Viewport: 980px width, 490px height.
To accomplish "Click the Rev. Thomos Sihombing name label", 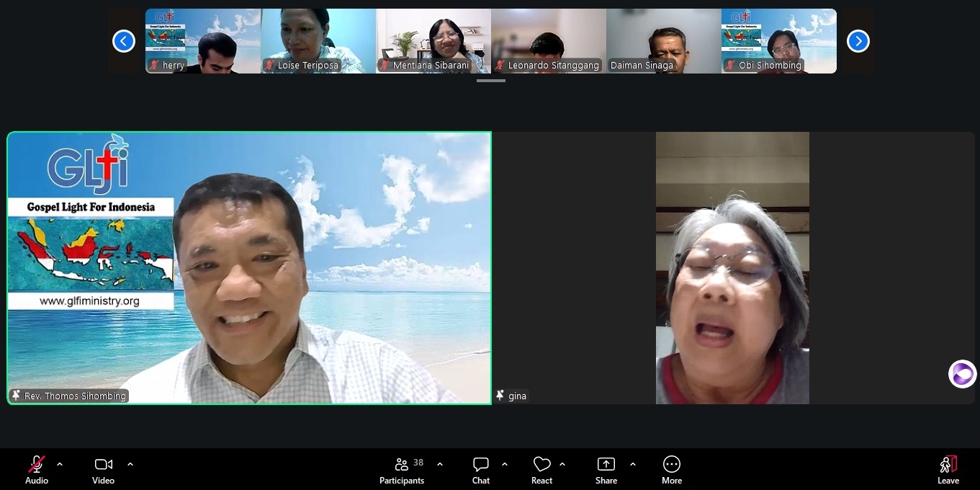I will coord(76,396).
